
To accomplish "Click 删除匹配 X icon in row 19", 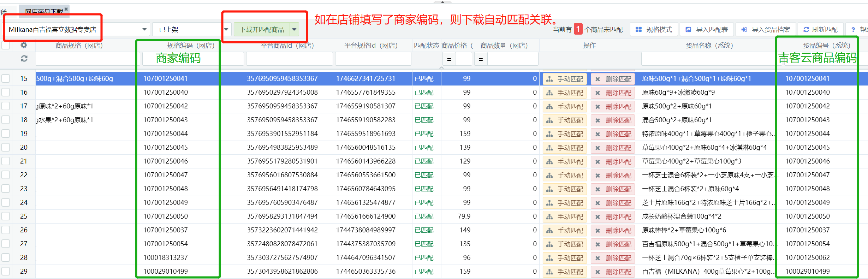I will [598, 134].
